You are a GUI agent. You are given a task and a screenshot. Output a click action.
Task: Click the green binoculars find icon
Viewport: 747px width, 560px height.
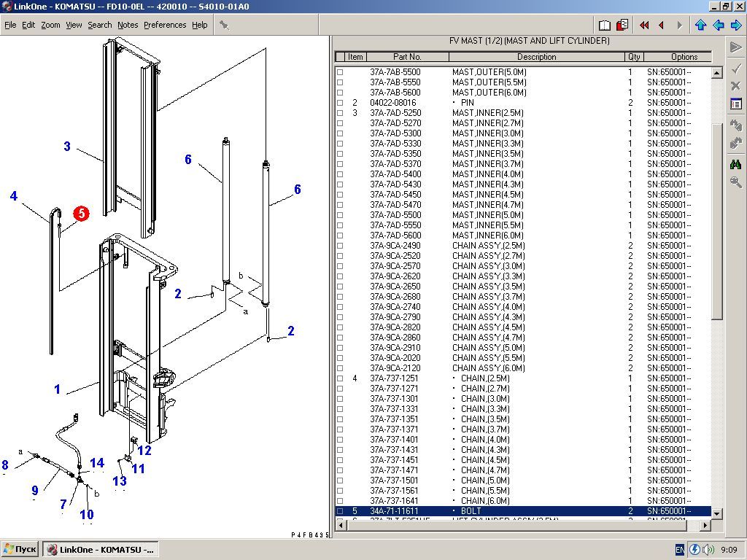[x=735, y=164]
